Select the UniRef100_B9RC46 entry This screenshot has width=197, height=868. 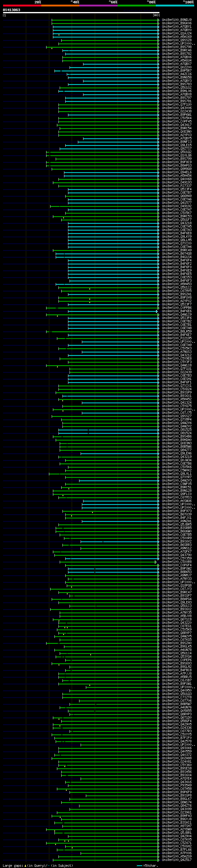(x=176, y=50)
